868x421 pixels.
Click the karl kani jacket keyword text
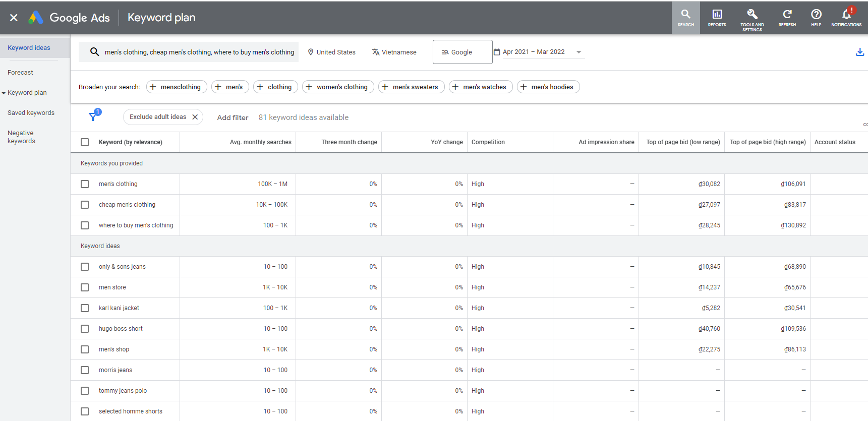(119, 308)
